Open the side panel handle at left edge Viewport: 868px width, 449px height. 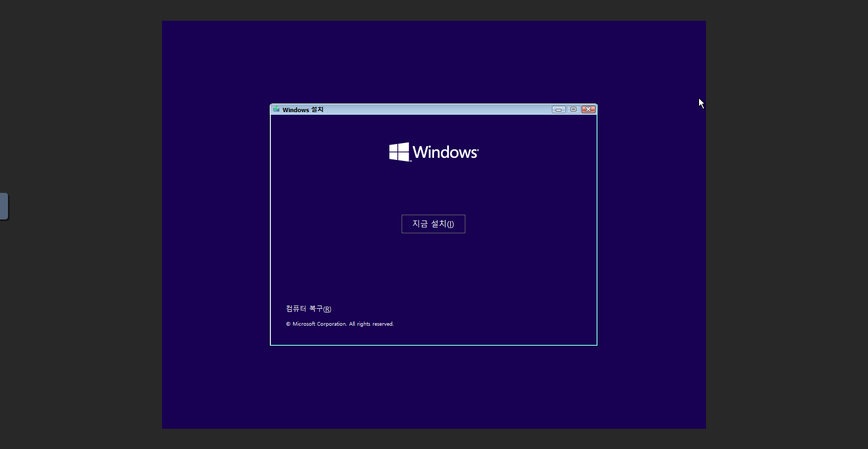[x=4, y=206]
